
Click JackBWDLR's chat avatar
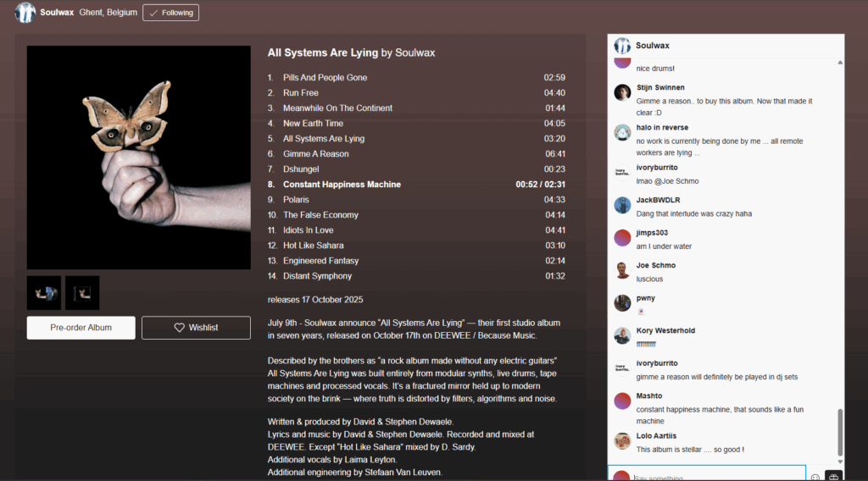[622, 205]
